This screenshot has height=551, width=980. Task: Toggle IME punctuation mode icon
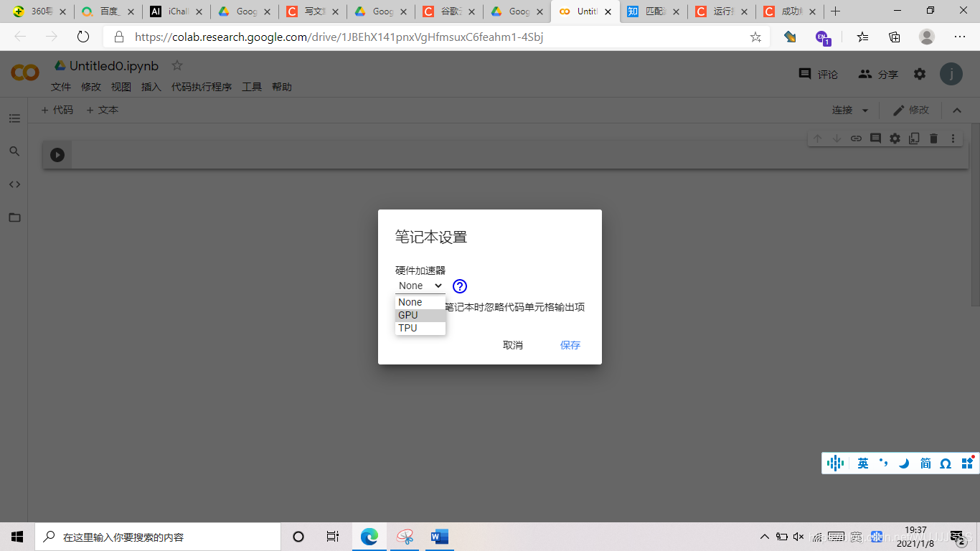tap(884, 463)
